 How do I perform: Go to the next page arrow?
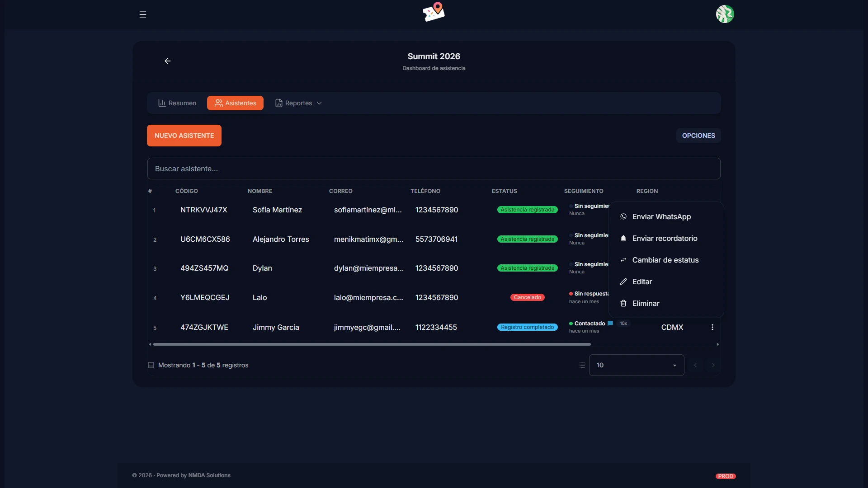pos(713,365)
